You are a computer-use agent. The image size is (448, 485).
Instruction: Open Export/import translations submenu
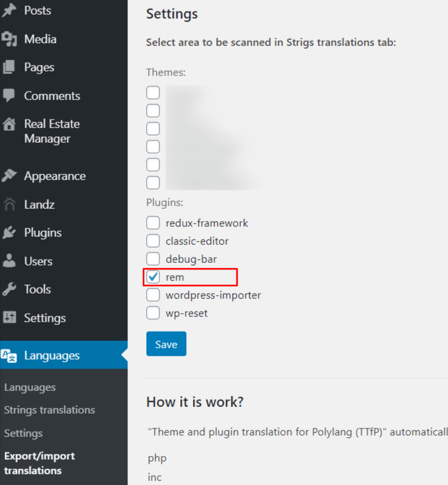coord(39,464)
